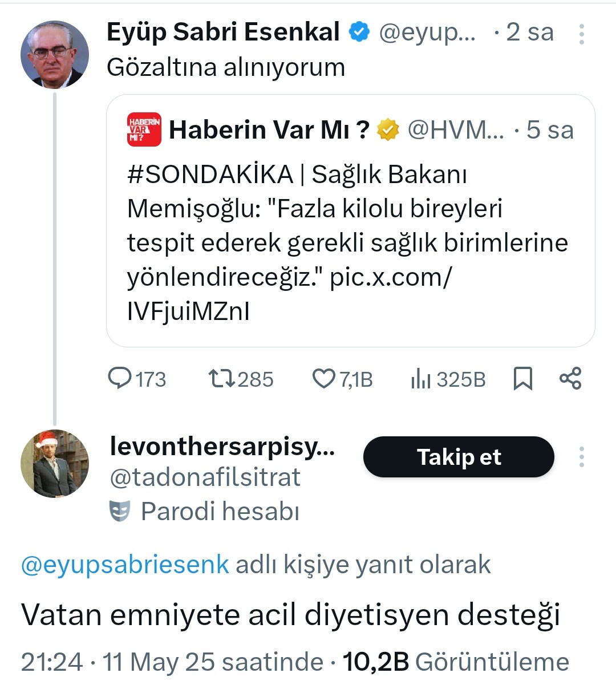Open the share icon
The height and width of the screenshot is (689, 616).
(570, 378)
